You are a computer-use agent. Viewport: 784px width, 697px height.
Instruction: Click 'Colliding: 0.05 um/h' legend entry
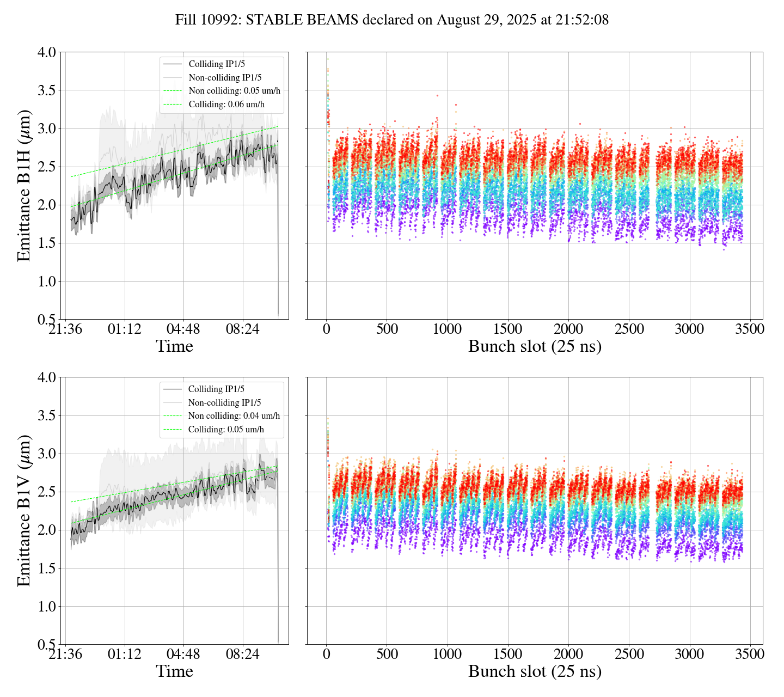tap(226, 430)
